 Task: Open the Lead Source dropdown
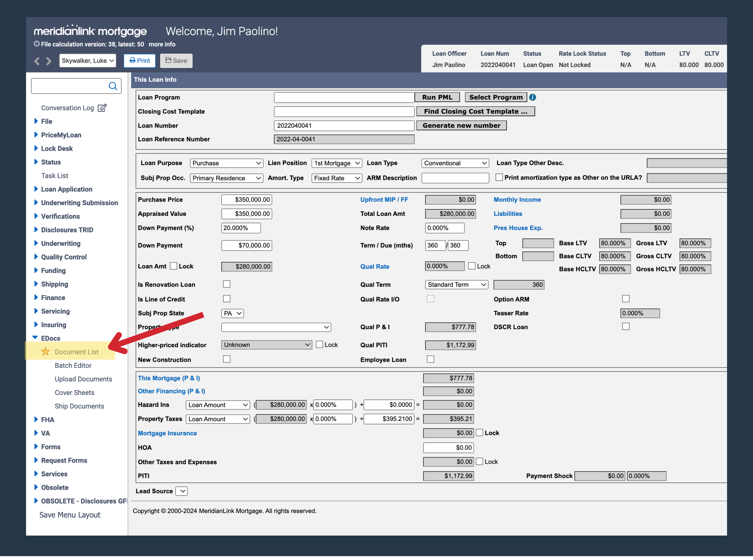click(x=181, y=491)
